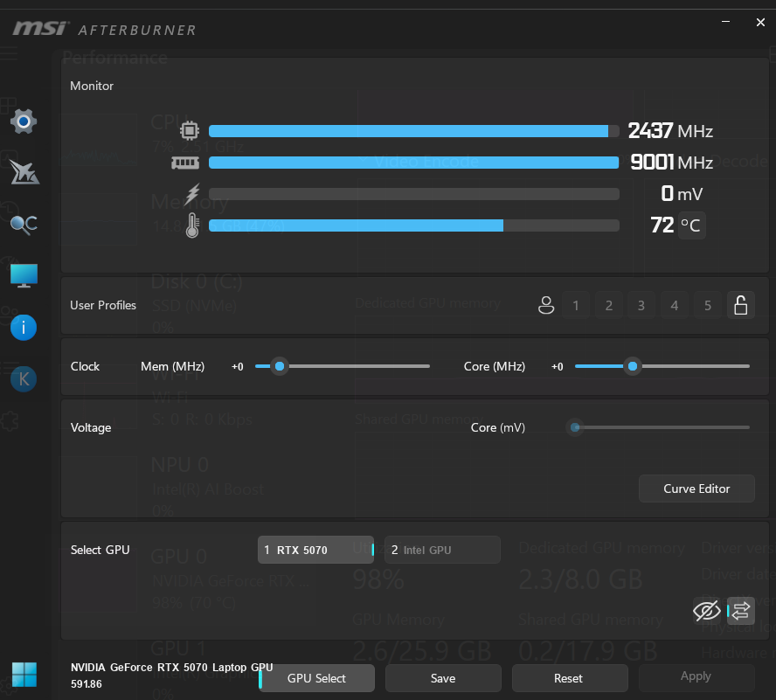Open the Curve Editor
The image size is (776, 700).
(696, 489)
